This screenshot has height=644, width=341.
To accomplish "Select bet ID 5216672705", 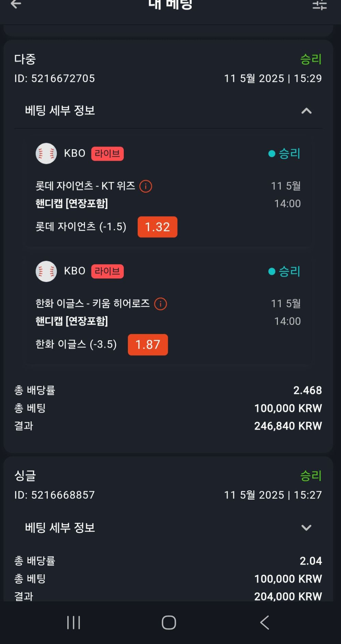I will click(55, 79).
